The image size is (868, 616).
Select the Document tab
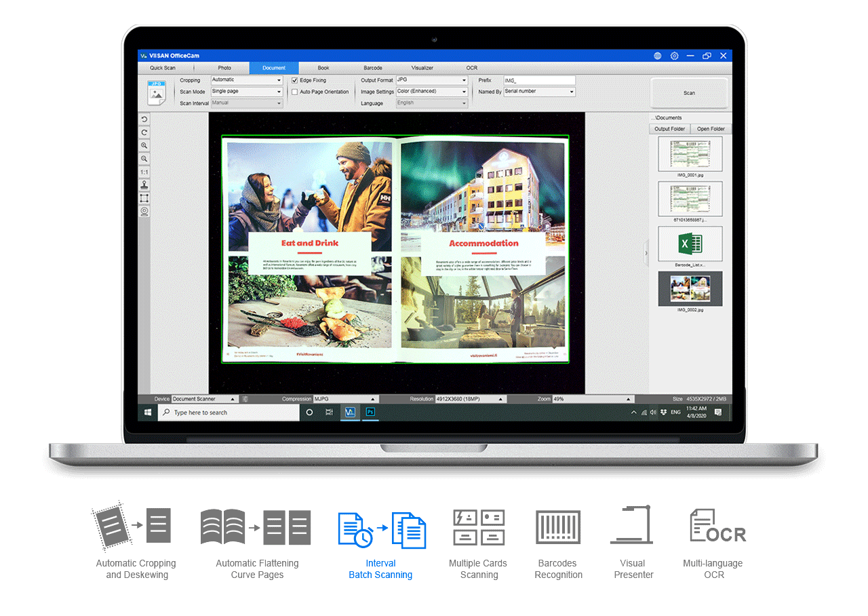[x=274, y=68]
